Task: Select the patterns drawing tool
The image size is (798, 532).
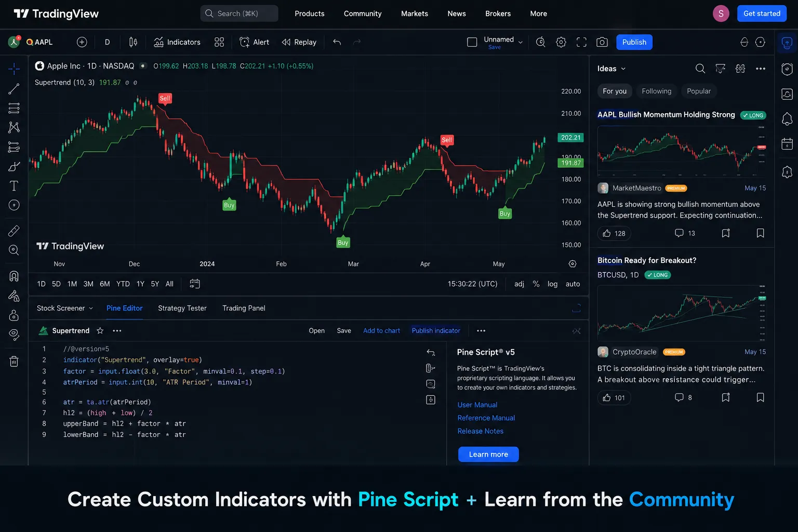Action: coord(14,127)
